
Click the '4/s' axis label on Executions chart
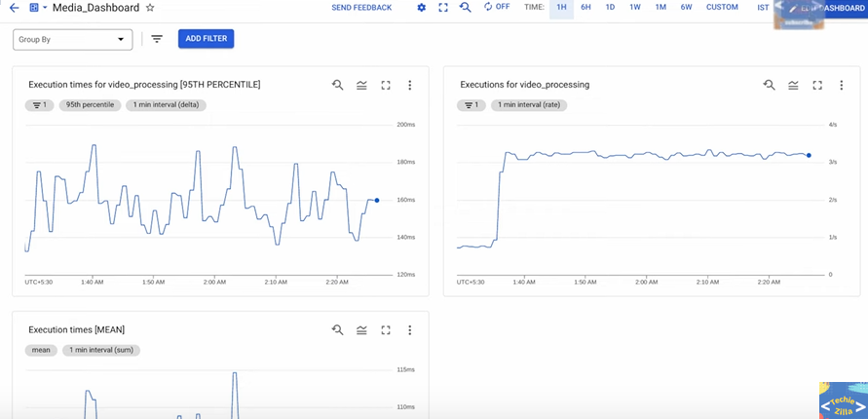click(x=833, y=125)
